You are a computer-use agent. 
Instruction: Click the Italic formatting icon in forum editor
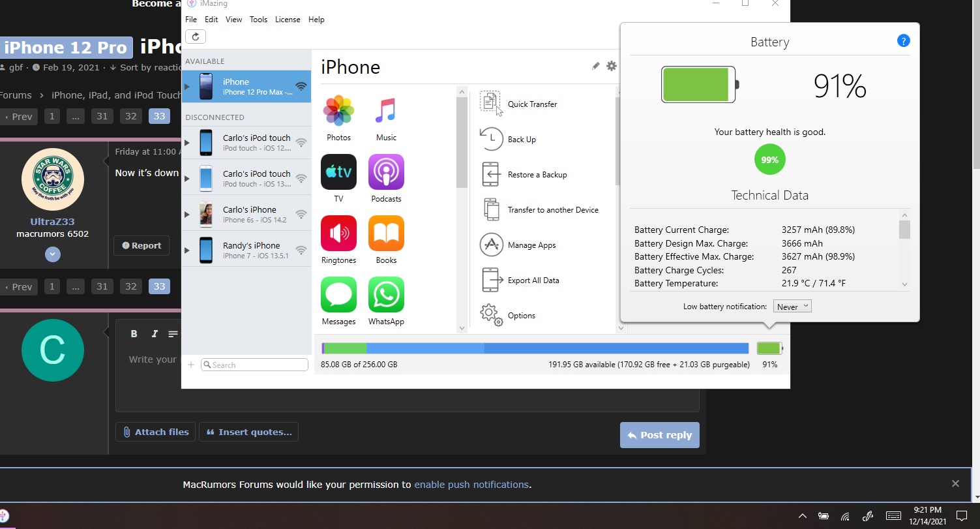155,333
